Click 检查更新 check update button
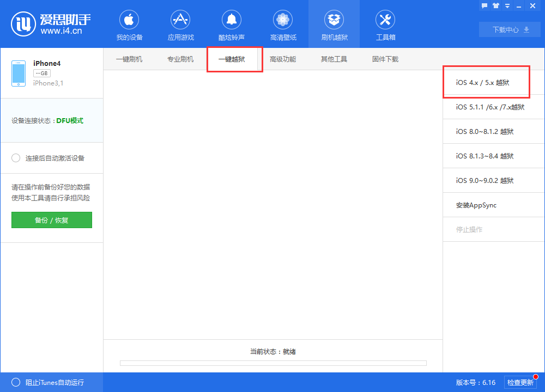 (x=520, y=382)
